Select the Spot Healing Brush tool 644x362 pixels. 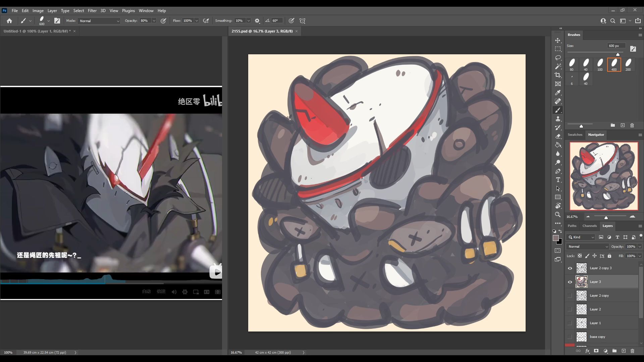(558, 101)
